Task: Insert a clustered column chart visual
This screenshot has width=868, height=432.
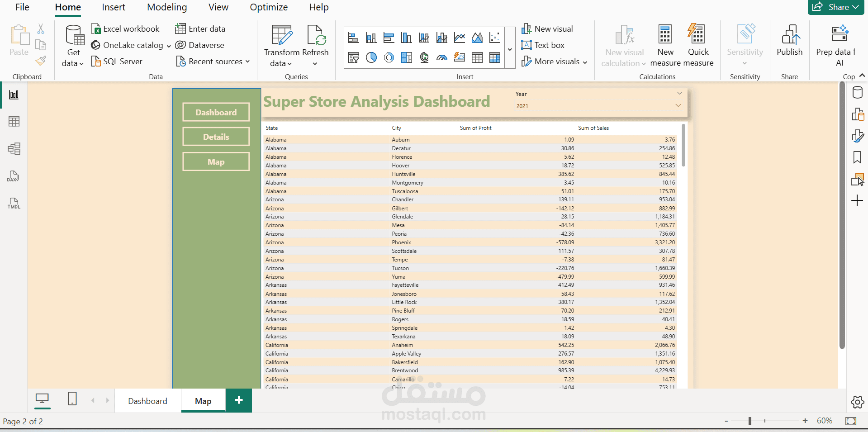Action: tap(406, 38)
